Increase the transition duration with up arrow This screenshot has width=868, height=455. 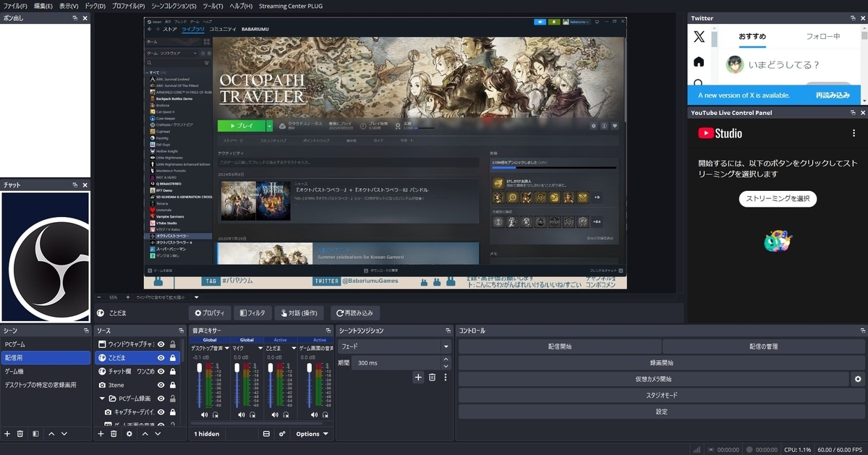point(446,360)
